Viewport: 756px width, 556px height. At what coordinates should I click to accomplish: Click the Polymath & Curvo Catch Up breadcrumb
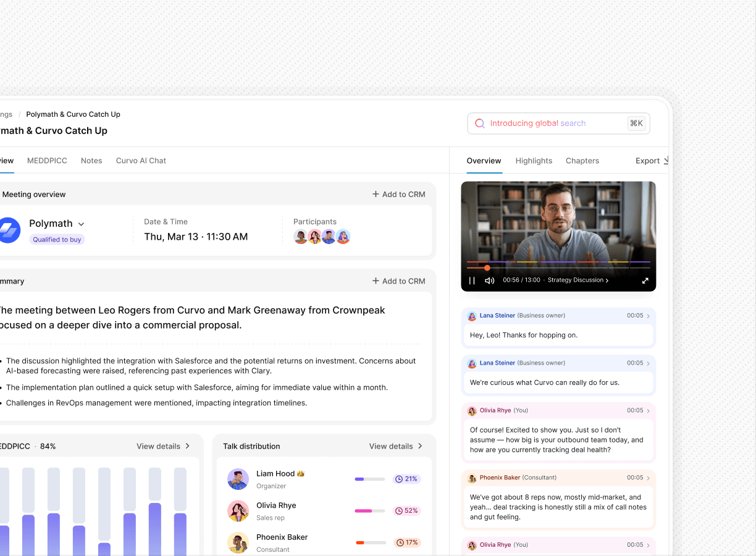[x=73, y=114]
